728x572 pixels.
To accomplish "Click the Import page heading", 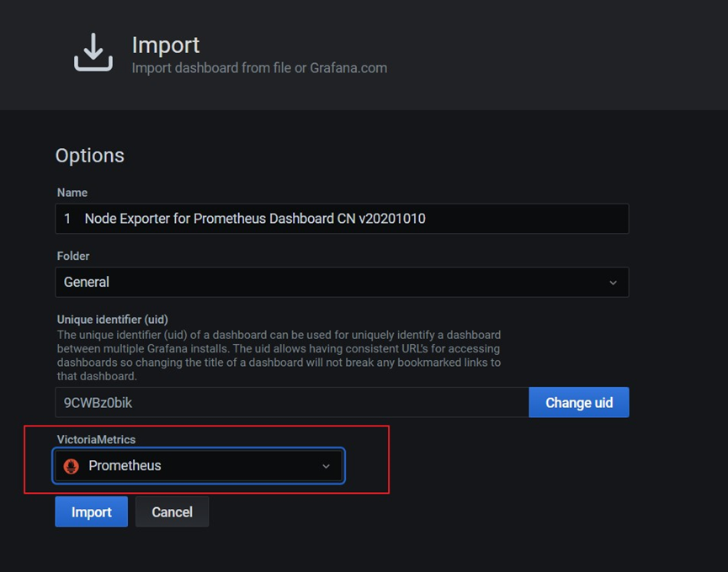I will 166,45.
